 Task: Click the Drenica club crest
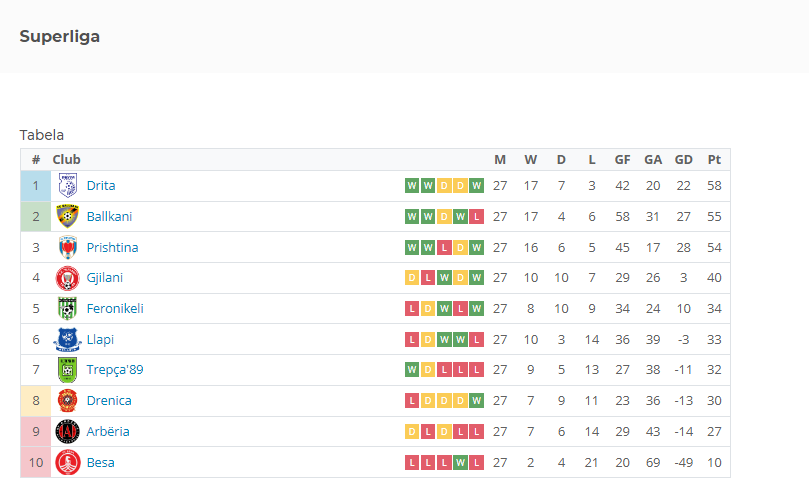pyautogui.click(x=68, y=401)
